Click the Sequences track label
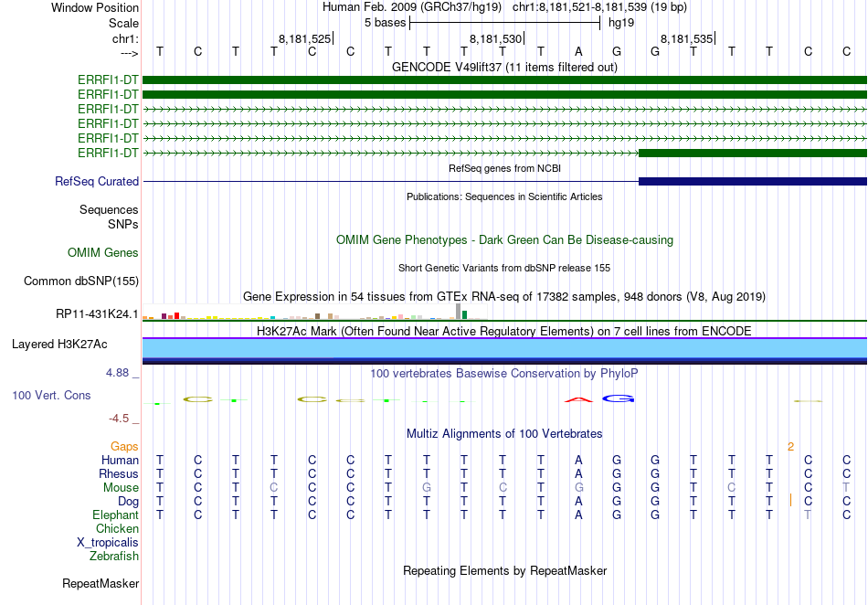Viewport: 868px width, 605px height. tap(109, 209)
